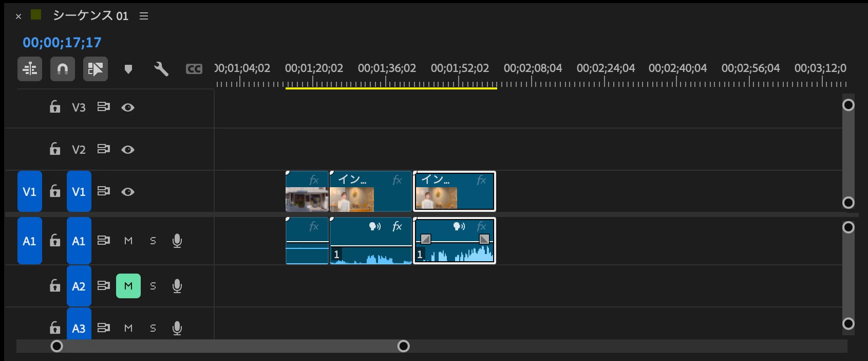Select first video clip on V1
Viewport: 868px width, 361px height.
(307, 191)
